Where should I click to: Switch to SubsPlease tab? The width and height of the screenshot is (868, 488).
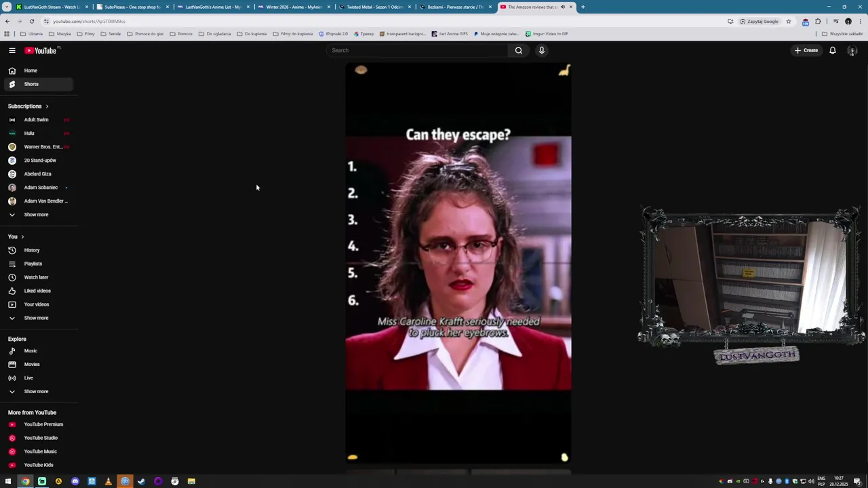point(132,7)
